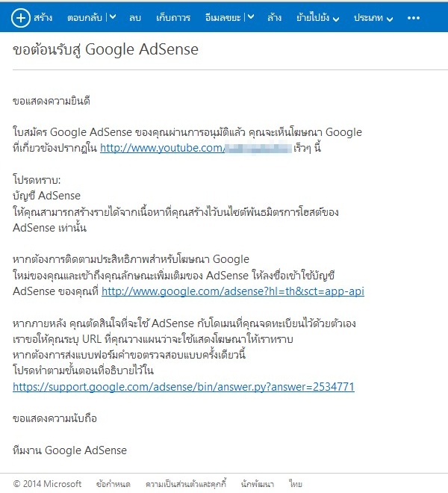Click the ล้าง sweep command
This screenshot has height=493, width=448.
point(274,18)
